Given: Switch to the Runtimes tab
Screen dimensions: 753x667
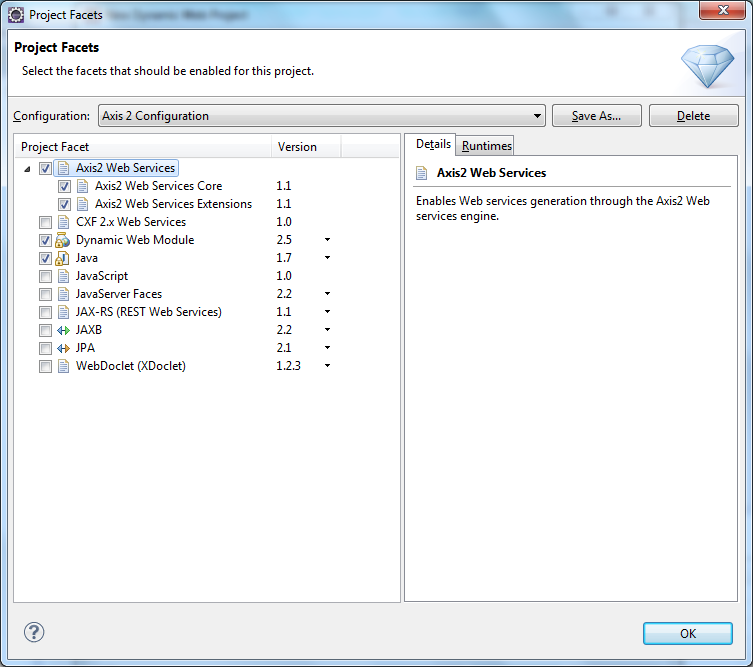Looking at the screenshot, I should pos(486,146).
